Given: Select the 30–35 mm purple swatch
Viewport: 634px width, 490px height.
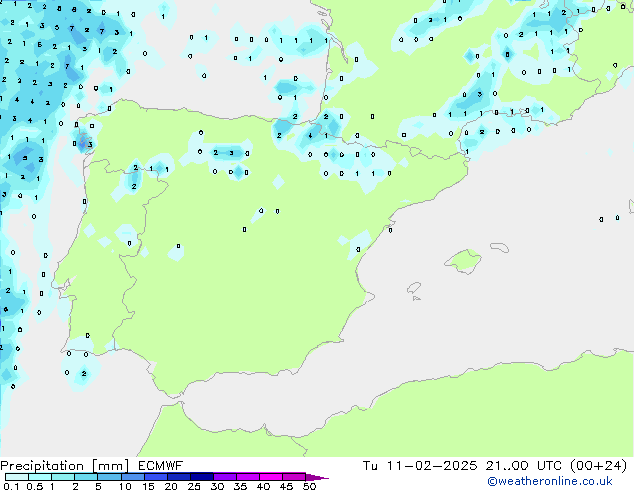Looking at the screenshot, I should (224, 477).
